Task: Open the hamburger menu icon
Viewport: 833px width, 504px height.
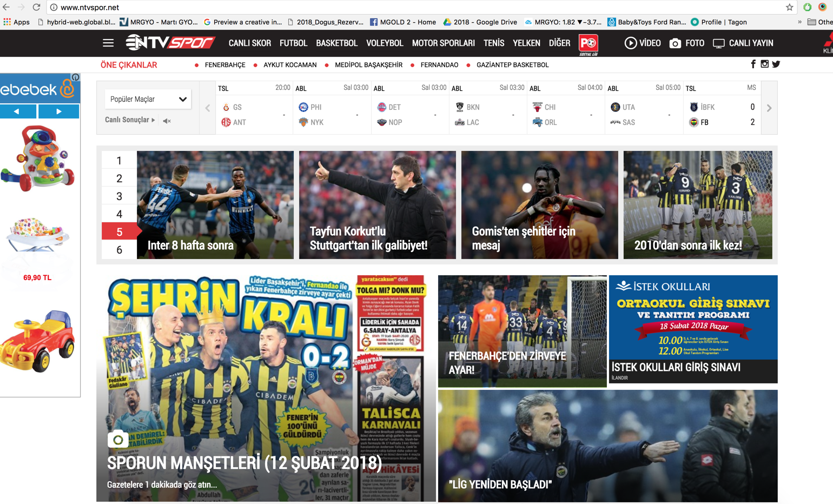Action: tap(108, 43)
